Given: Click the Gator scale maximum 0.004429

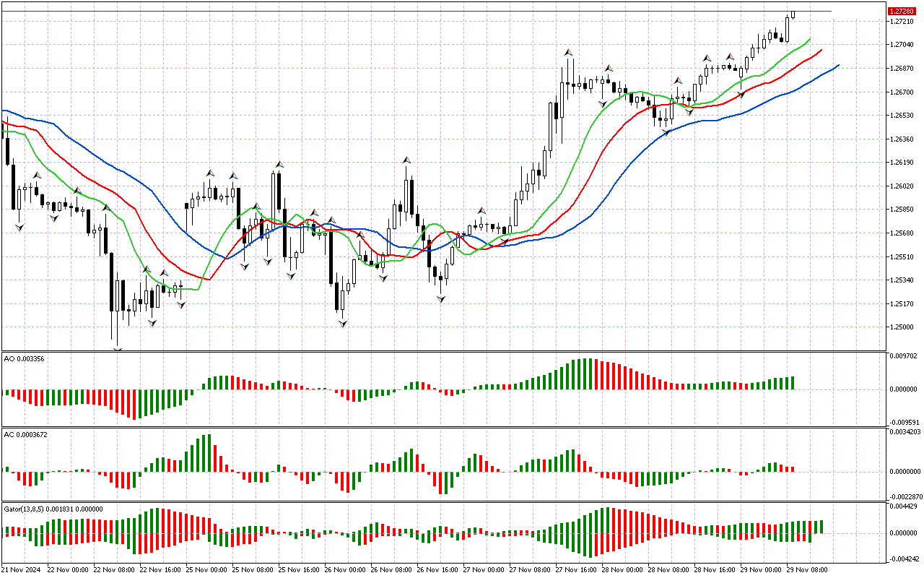Looking at the screenshot, I should pyautogui.click(x=903, y=507).
